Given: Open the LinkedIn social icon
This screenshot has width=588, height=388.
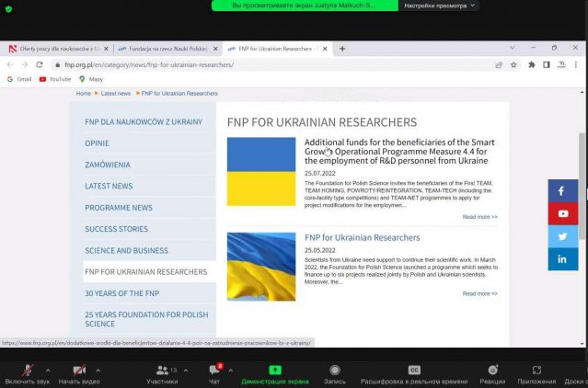Looking at the screenshot, I should [x=562, y=259].
